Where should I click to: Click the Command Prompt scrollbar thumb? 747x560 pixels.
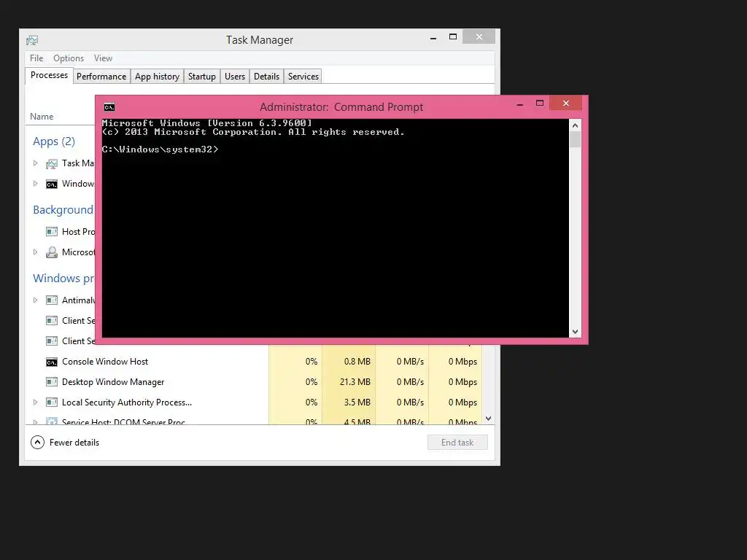tap(575, 139)
